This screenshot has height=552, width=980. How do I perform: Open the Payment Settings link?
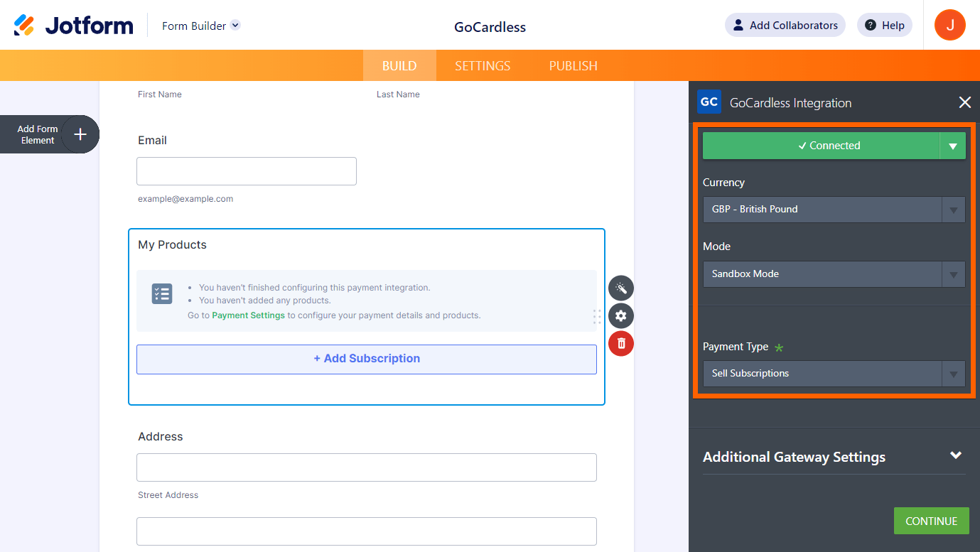point(248,315)
